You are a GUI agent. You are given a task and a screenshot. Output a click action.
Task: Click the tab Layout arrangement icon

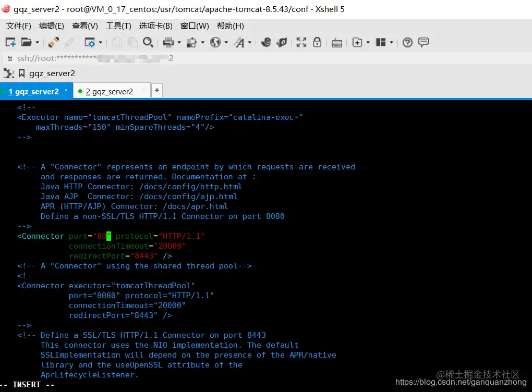(x=381, y=42)
